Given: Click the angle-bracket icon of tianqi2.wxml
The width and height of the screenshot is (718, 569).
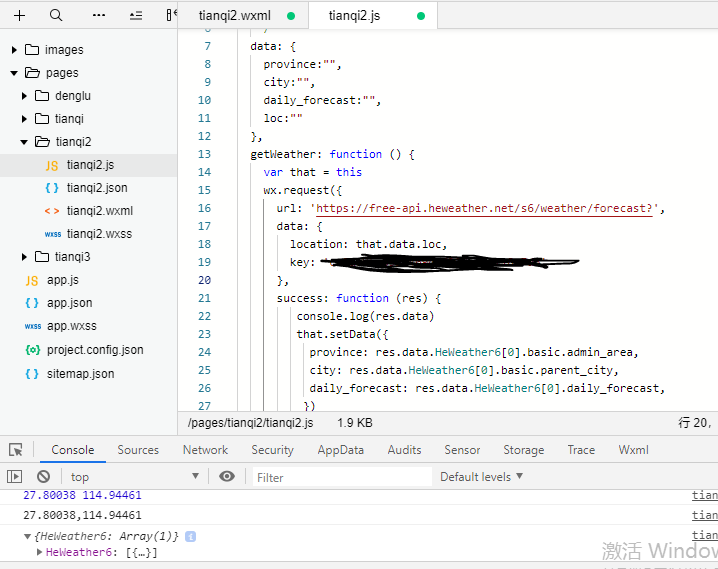Looking at the screenshot, I should point(52,211).
